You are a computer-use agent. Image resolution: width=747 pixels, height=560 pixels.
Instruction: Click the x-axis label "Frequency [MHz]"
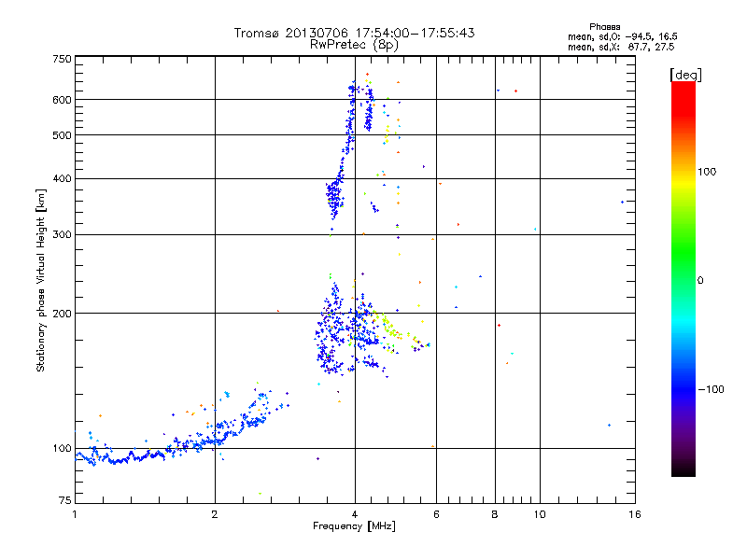point(354,526)
